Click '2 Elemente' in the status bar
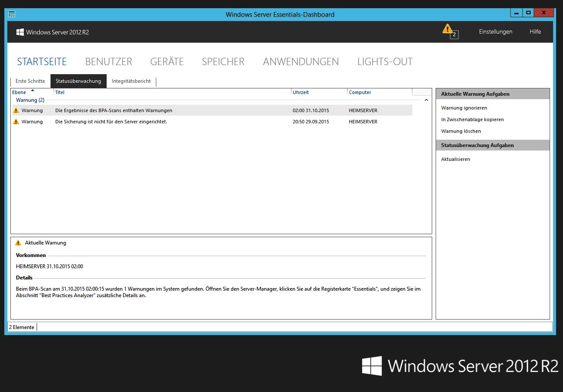The image size is (563, 392). pos(22,327)
